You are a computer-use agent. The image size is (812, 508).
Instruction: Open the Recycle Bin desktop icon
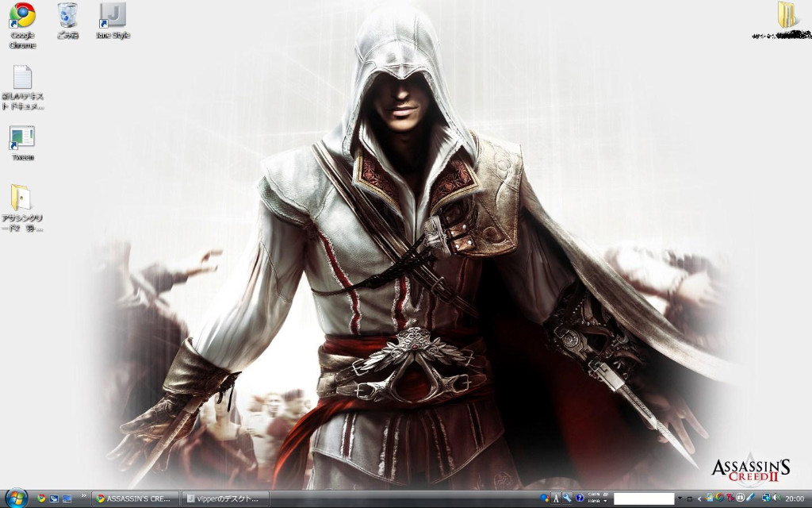(x=67, y=21)
